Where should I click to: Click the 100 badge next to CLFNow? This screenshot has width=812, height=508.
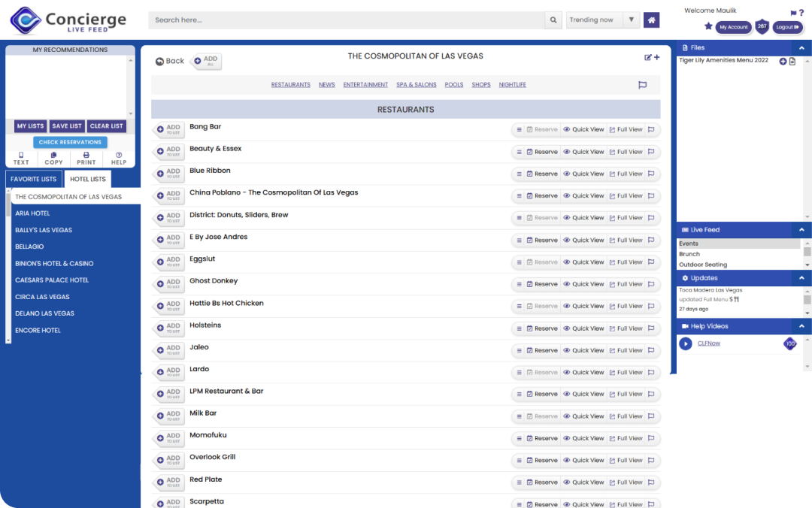coord(789,343)
